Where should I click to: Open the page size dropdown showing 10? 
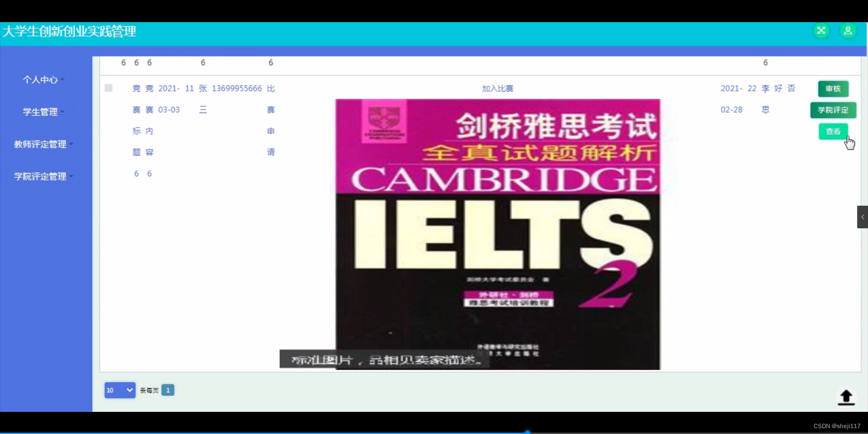click(119, 390)
